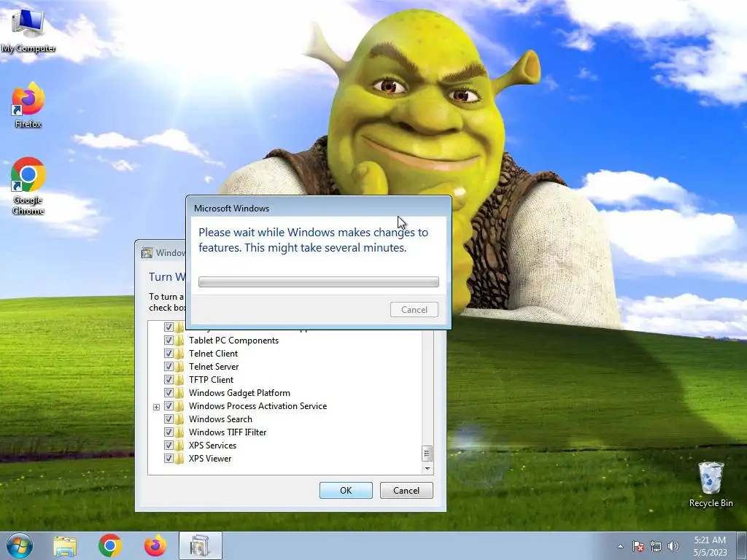Click the Telnet Client folder icon
The image size is (747, 560).
coord(179,354)
